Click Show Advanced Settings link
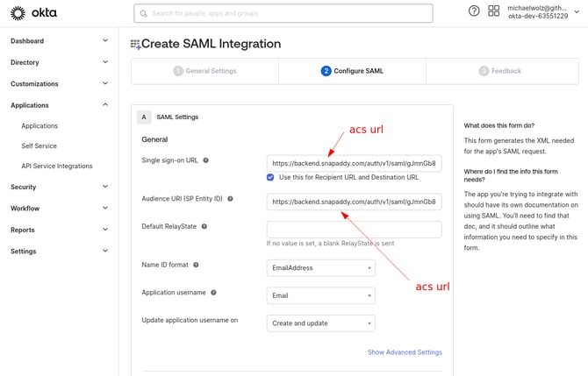Viewport: 588px width, 376px height. coord(405,352)
